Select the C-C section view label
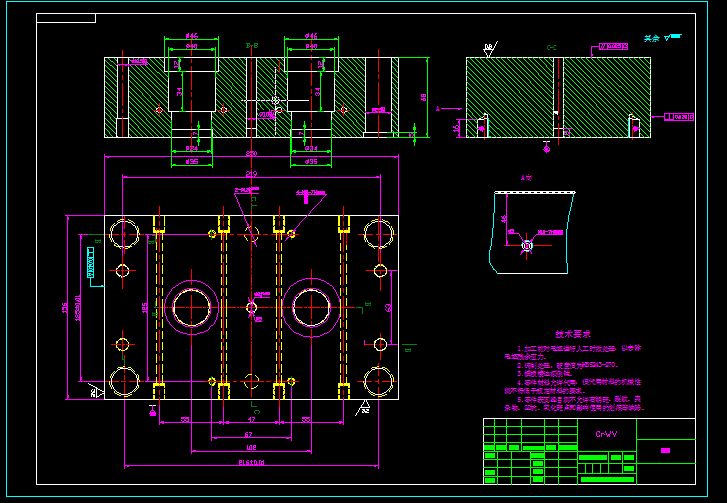This screenshot has width=727, height=503. (552, 47)
